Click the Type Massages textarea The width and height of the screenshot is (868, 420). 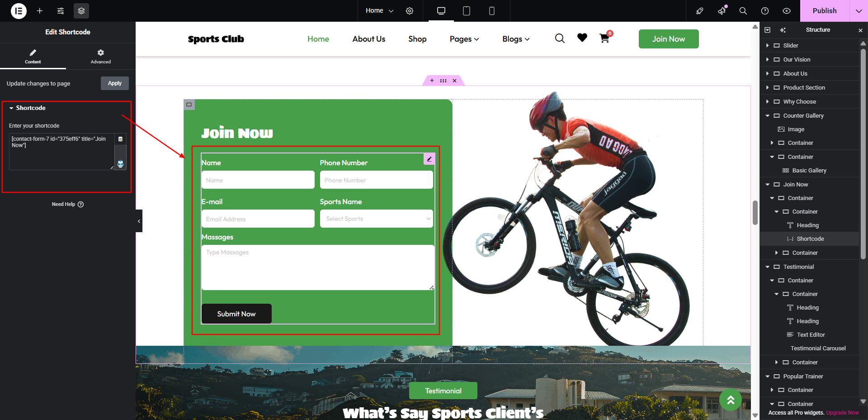point(318,267)
